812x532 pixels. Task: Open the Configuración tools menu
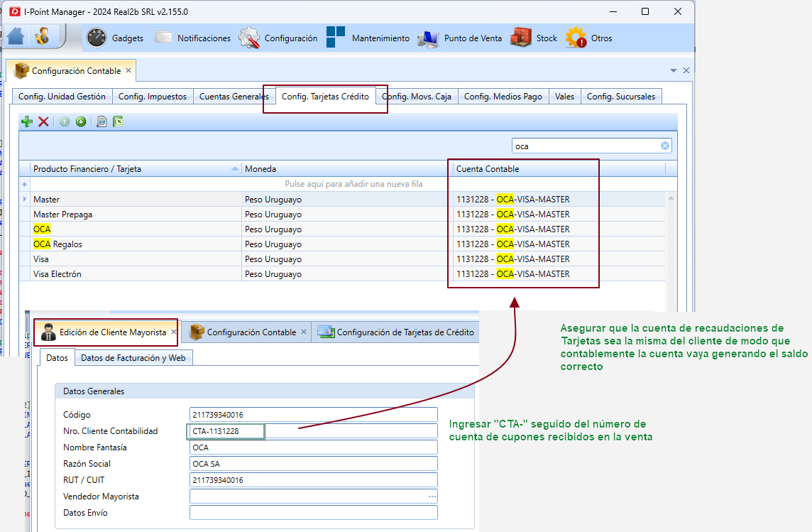(x=278, y=38)
